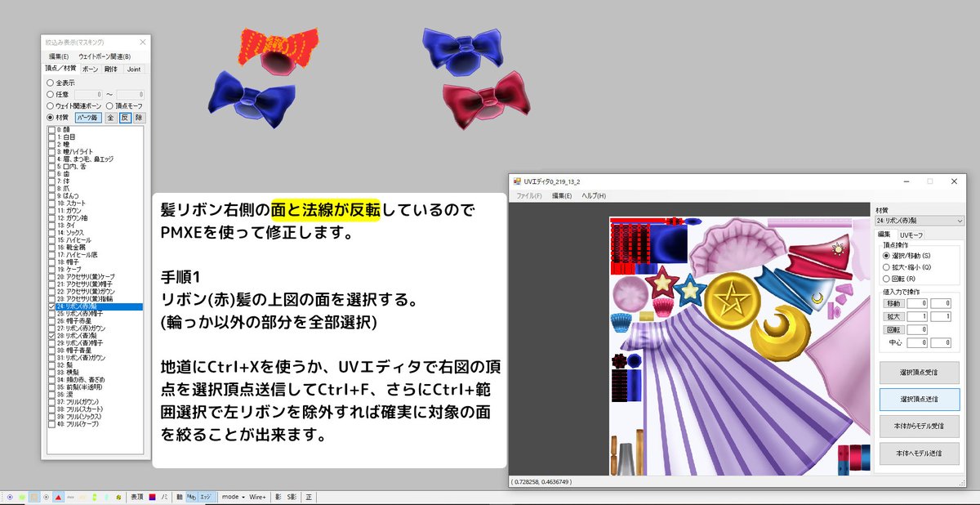Click the 選択頂点送信 button

click(x=919, y=400)
